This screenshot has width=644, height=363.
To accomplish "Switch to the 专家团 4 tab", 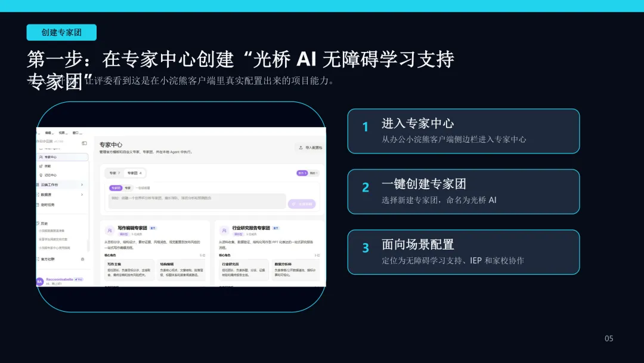I will click(134, 173).
